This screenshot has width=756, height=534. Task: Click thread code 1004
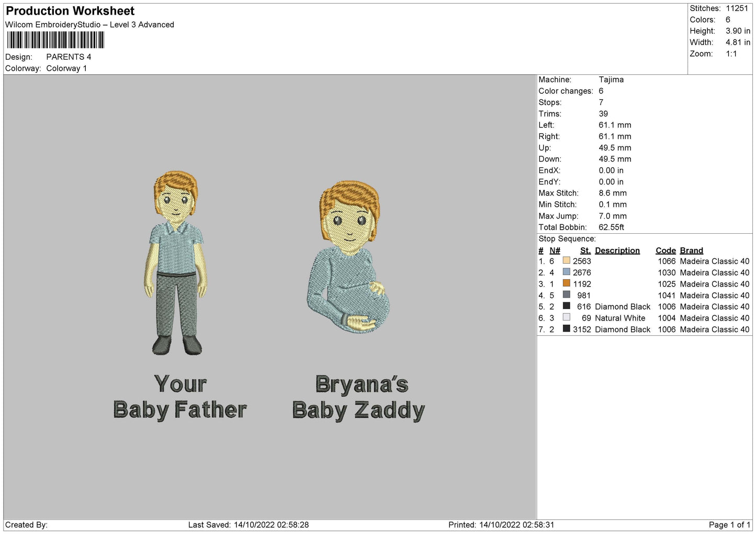[x=667, y=318]
